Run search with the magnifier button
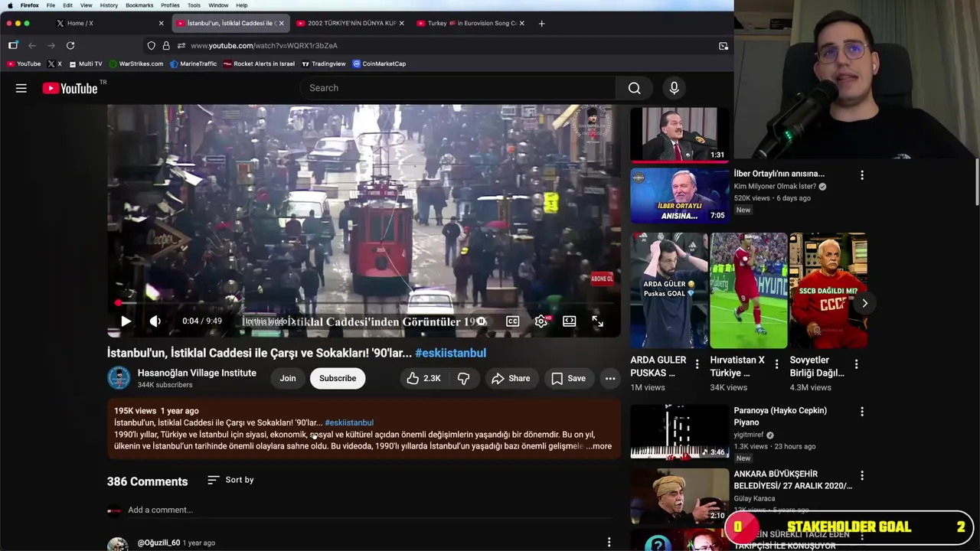This screenshot has width=980, height=551. 634,88
